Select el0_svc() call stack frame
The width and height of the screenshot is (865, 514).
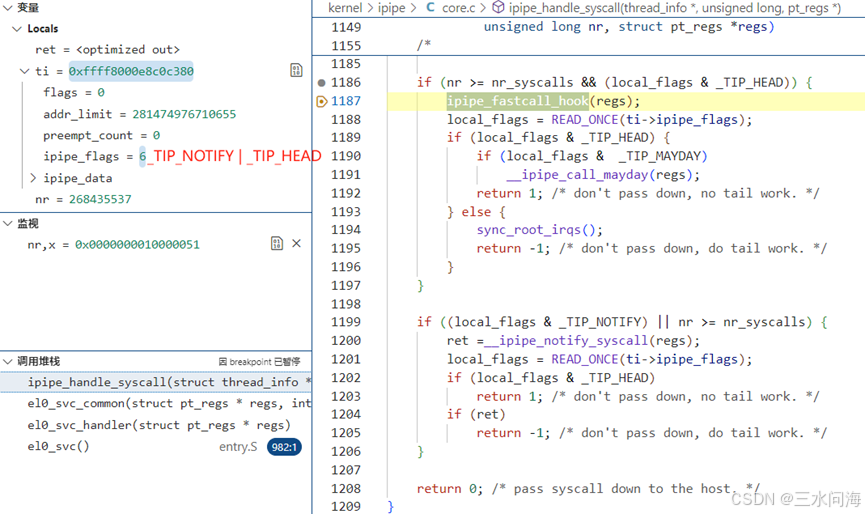(x=156, y=446)
